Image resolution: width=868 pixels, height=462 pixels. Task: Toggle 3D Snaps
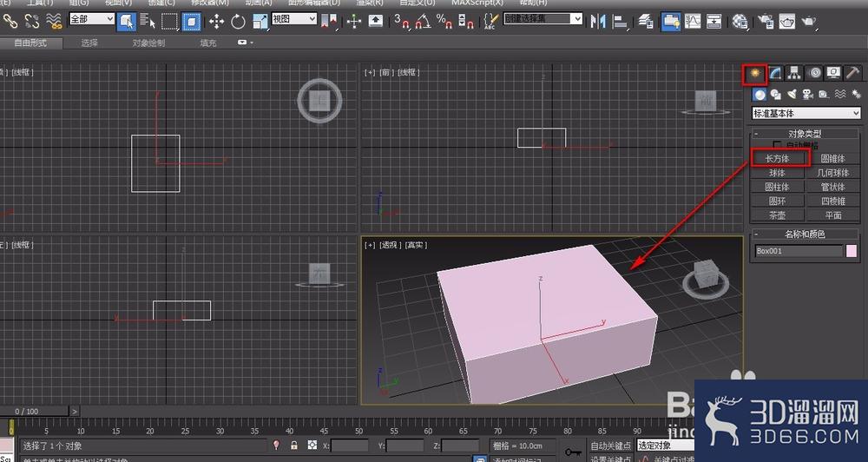click(x=402, y=22)
